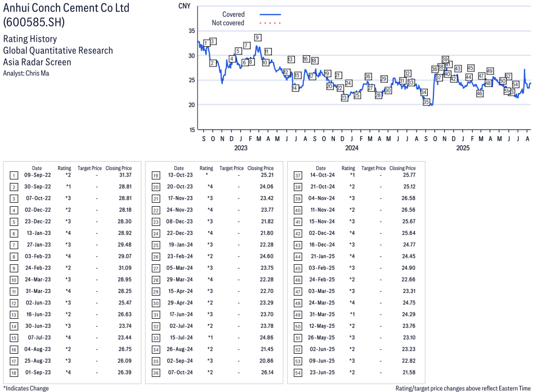Select chart marker 46 on the price chart
This screenshot has height=392, width=537.
(480, 93)
